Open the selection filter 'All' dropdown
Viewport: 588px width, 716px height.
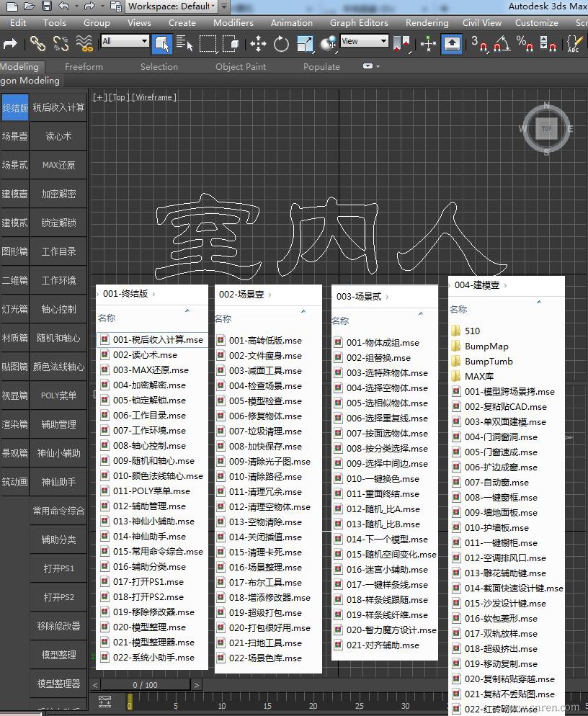coord(125,41)
